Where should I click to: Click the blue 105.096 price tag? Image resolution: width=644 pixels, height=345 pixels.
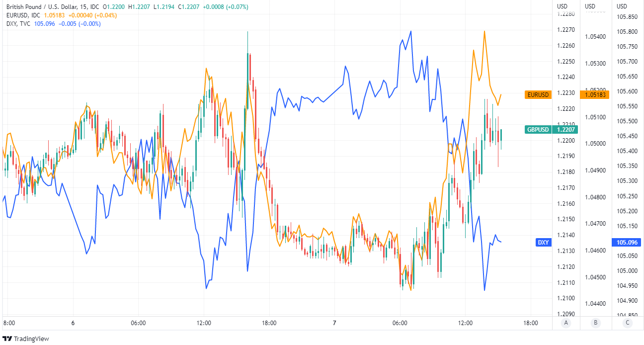(x=626, y=243)
